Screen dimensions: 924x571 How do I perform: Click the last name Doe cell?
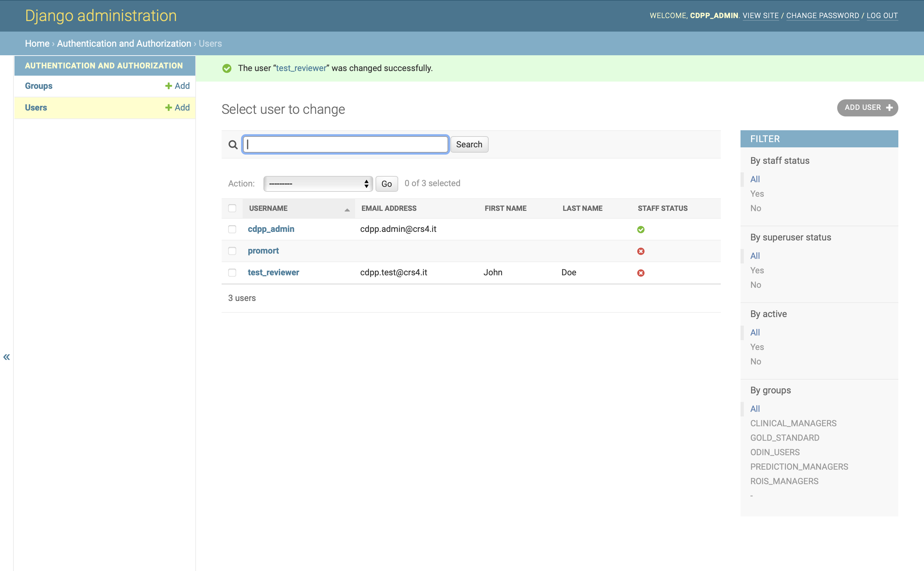click(x=569, y=273)
